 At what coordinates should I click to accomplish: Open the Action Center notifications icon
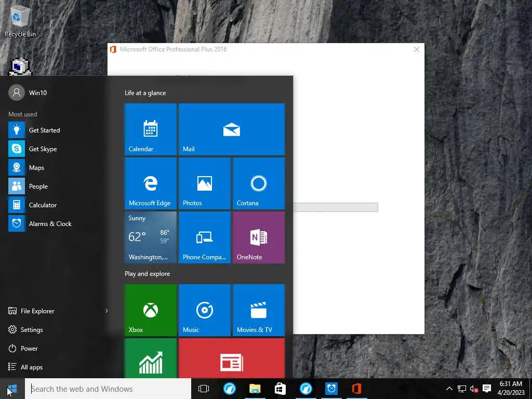487,389
